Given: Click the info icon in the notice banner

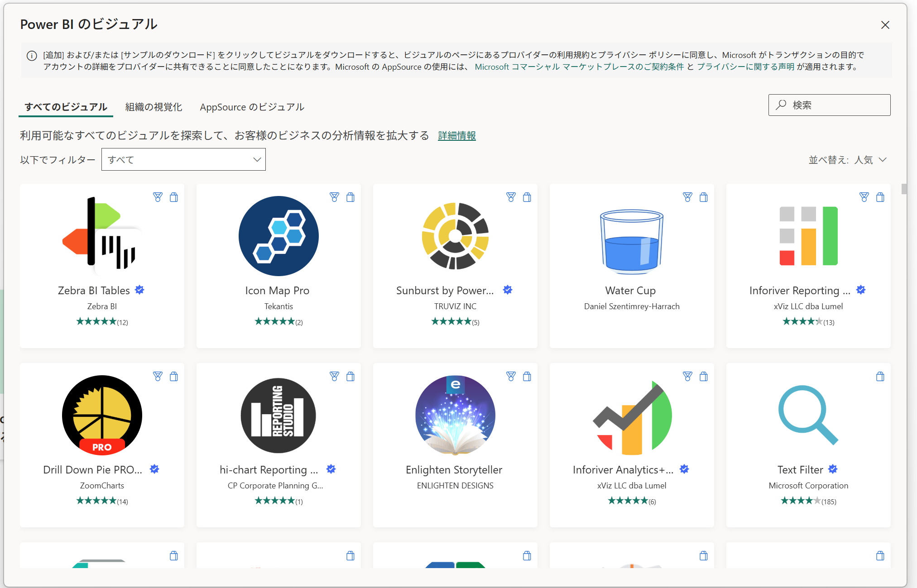Looking at the screenshot, I should [x=32, y=56].
